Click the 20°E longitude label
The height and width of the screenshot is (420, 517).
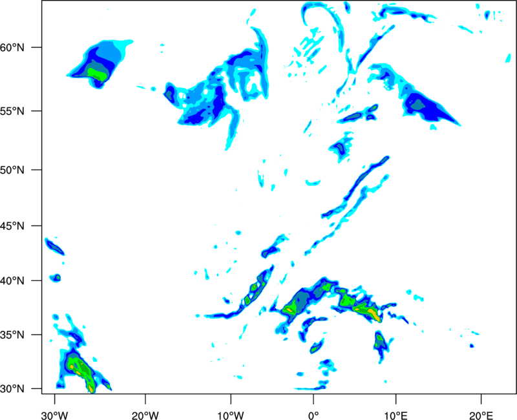pyautogui.click(x=481, y=415)
